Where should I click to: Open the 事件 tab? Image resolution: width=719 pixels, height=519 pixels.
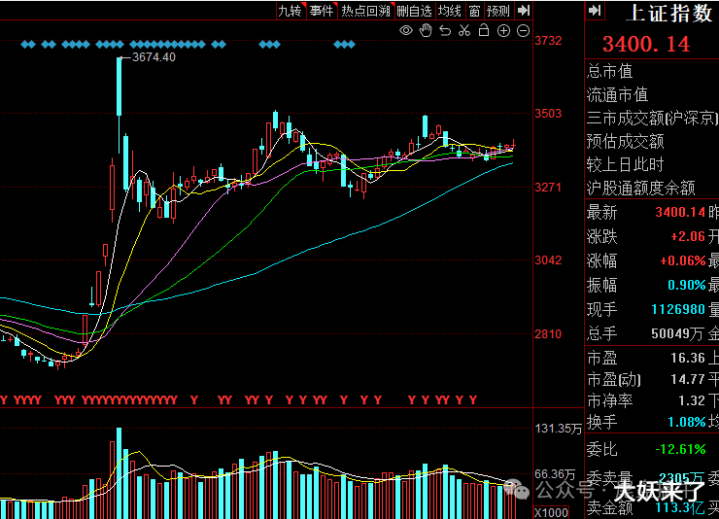point(321,11)
